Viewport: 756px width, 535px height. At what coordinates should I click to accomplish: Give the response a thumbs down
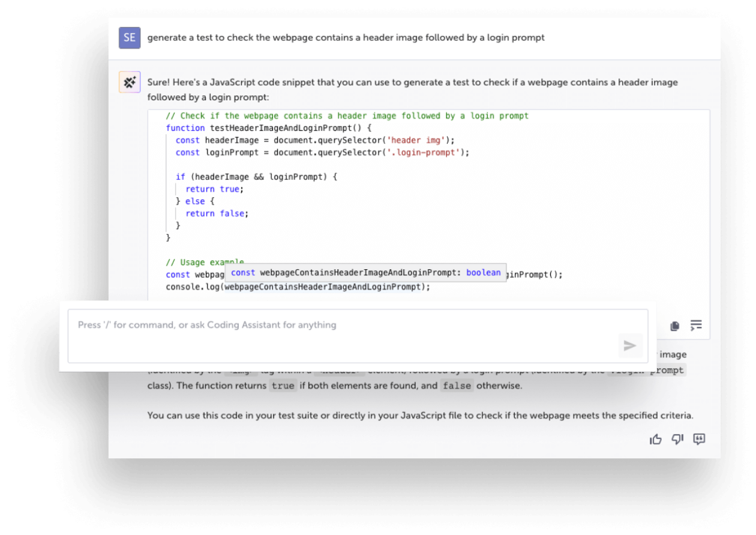(x=677, y=440)
